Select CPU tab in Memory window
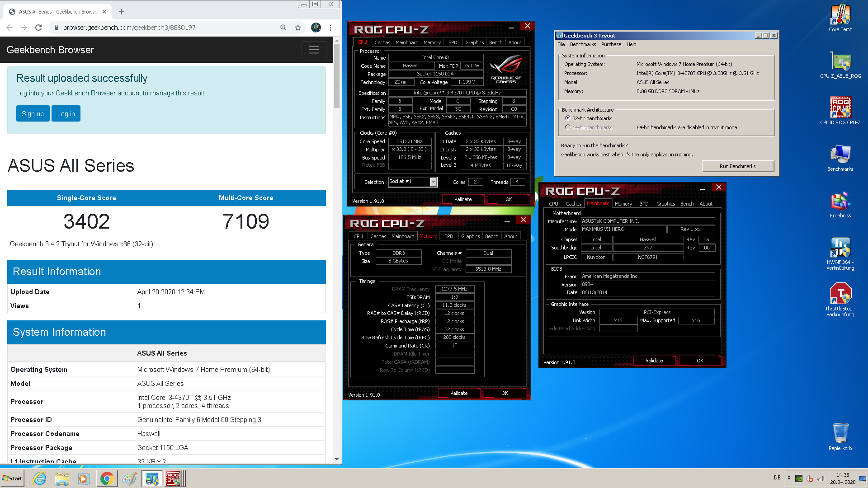The width and height of the screenshot is (868, 488). 358,236
